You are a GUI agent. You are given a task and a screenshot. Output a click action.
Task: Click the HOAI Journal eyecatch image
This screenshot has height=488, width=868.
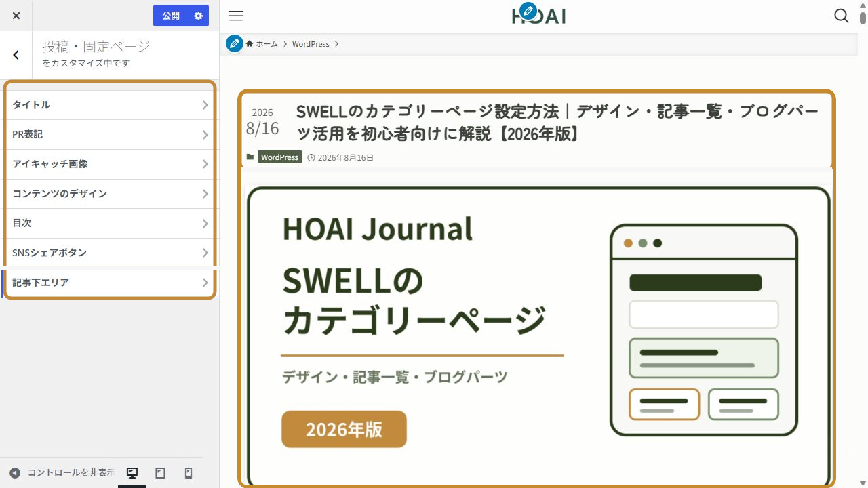point(538,336)
